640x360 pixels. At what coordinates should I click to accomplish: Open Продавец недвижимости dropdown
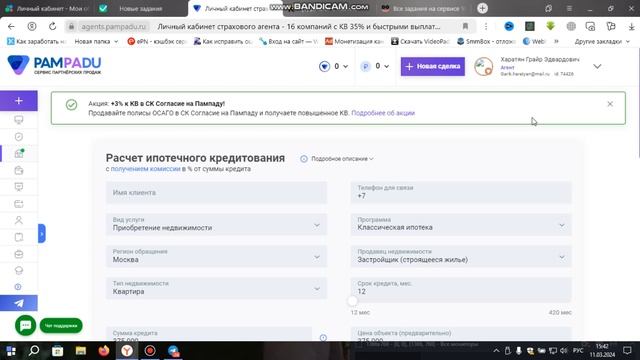pyautogui.click(x=461, y=256)
